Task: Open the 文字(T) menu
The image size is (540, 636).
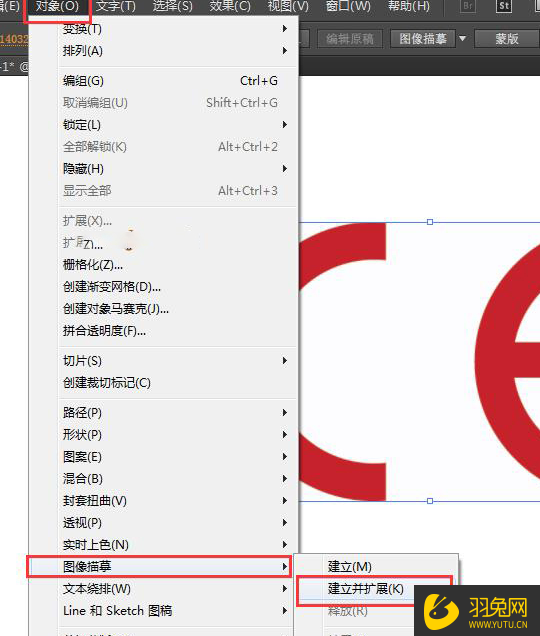Action: tap(116, 6)
